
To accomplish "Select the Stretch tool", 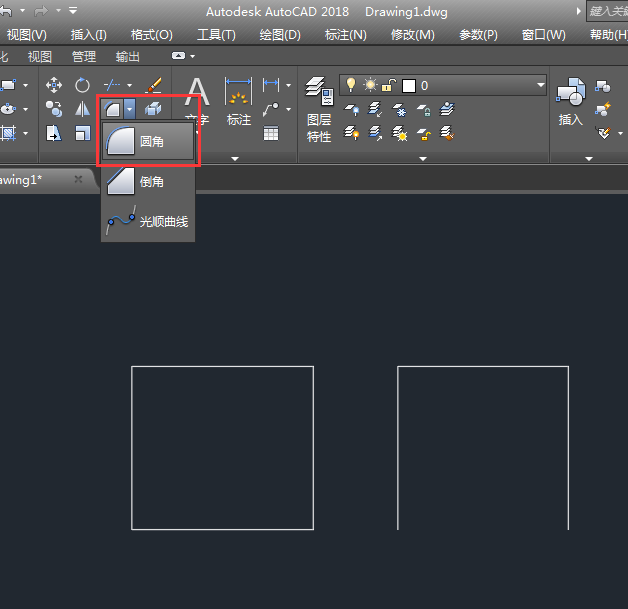I will (x=54, y=133).
